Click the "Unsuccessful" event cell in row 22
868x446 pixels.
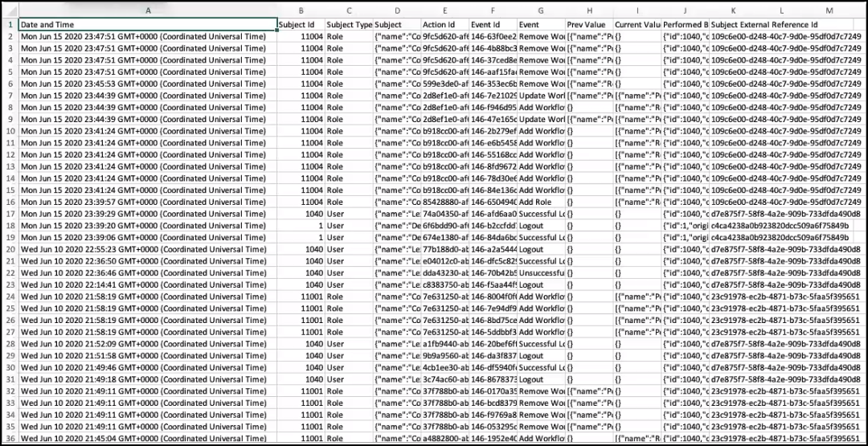click(541, 272)
